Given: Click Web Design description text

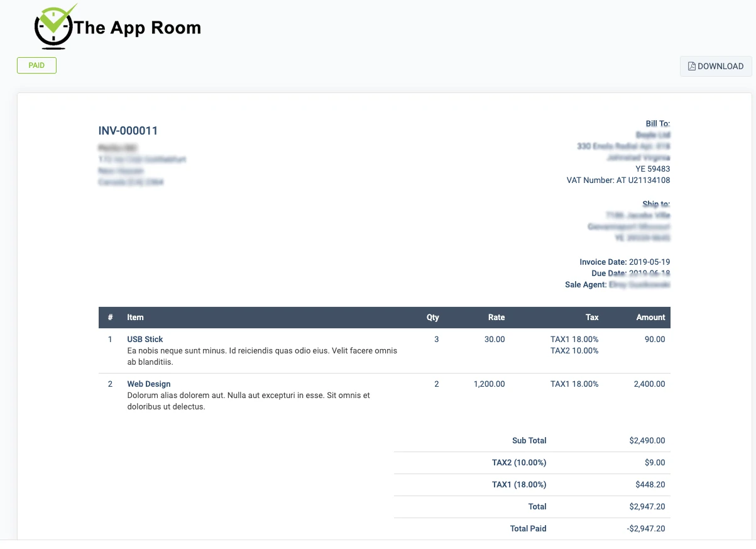Looking at the screenshot, I should (248, 401).
